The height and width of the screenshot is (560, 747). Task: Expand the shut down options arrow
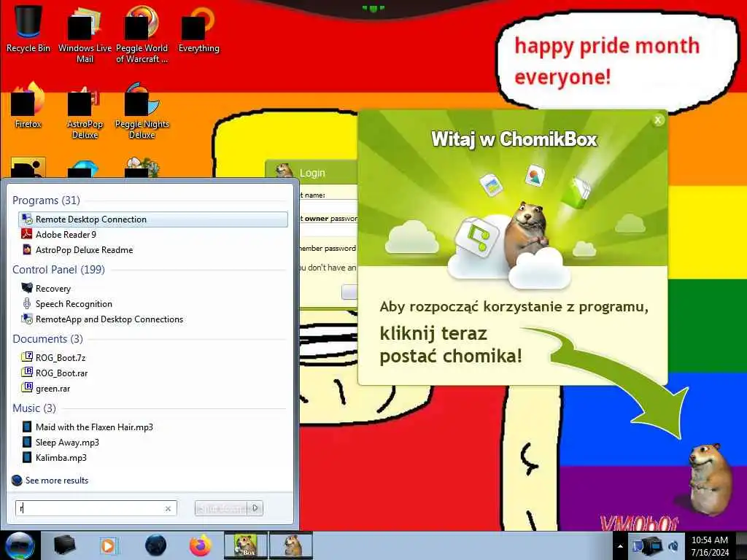256,508
